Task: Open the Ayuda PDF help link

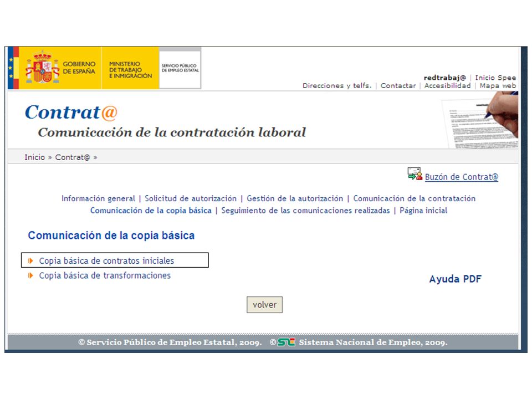Action: click(456, 279)
